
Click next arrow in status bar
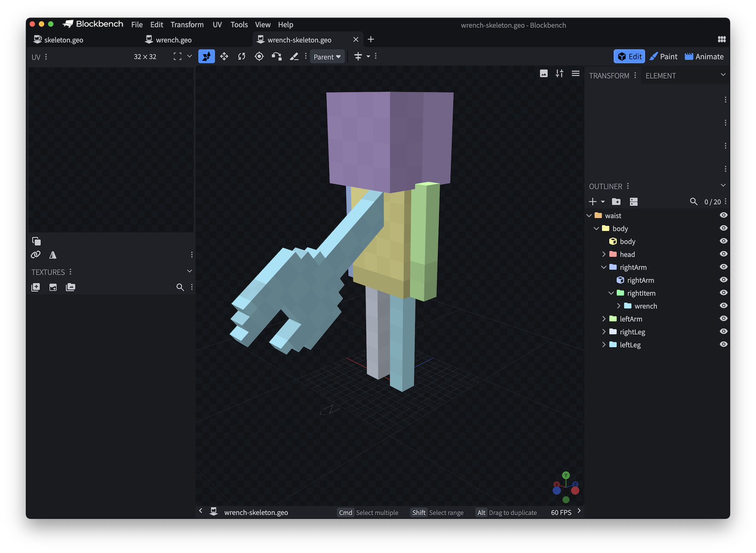(x=579, y=511)
